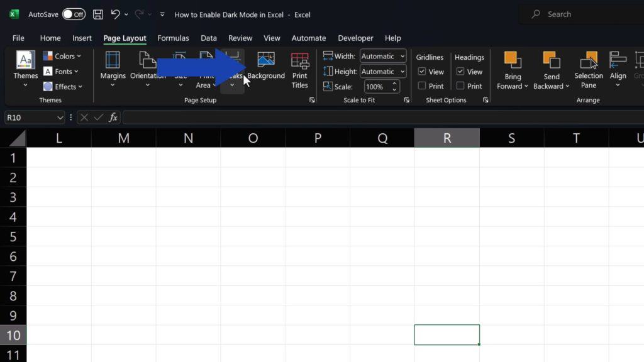Open Insert Function fx button
644x362 pixels.
113,118
